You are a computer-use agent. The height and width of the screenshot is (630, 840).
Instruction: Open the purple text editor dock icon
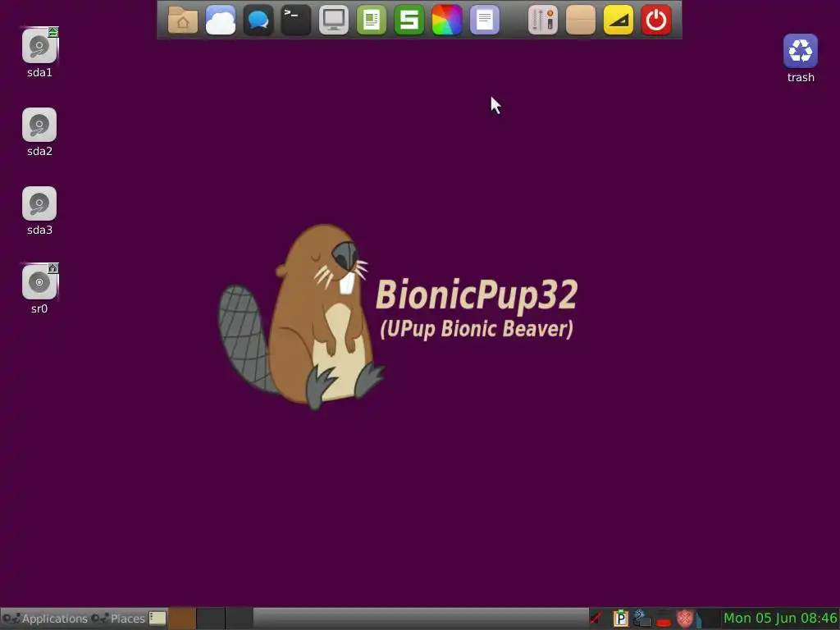(485, 21)
